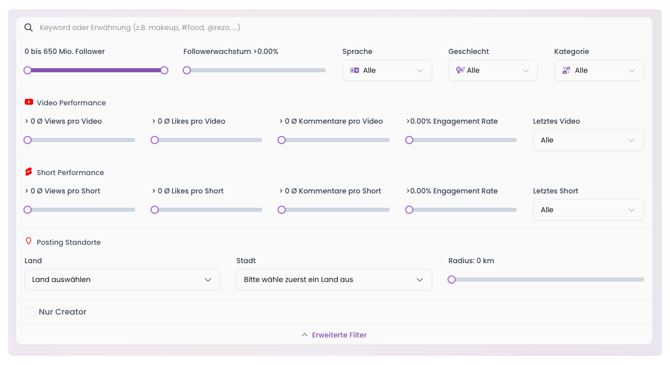Click the Likes pro Short slider handle
The width and height of the screenshot is (670, 365).
tap(155, 210)
